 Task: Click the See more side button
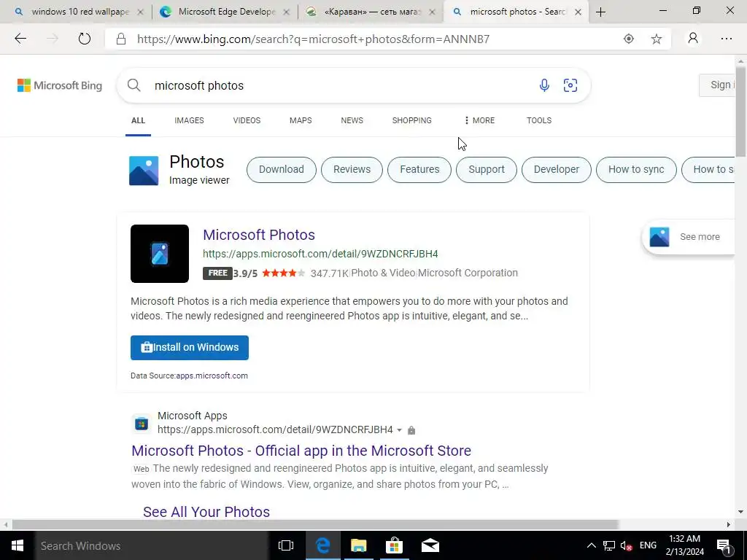pos(689,237)
